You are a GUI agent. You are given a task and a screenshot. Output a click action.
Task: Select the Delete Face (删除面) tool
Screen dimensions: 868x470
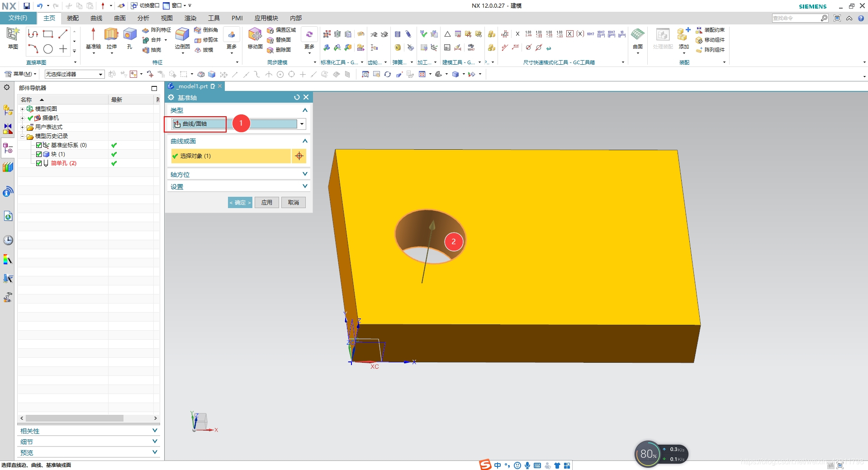(x=279, y=50)
